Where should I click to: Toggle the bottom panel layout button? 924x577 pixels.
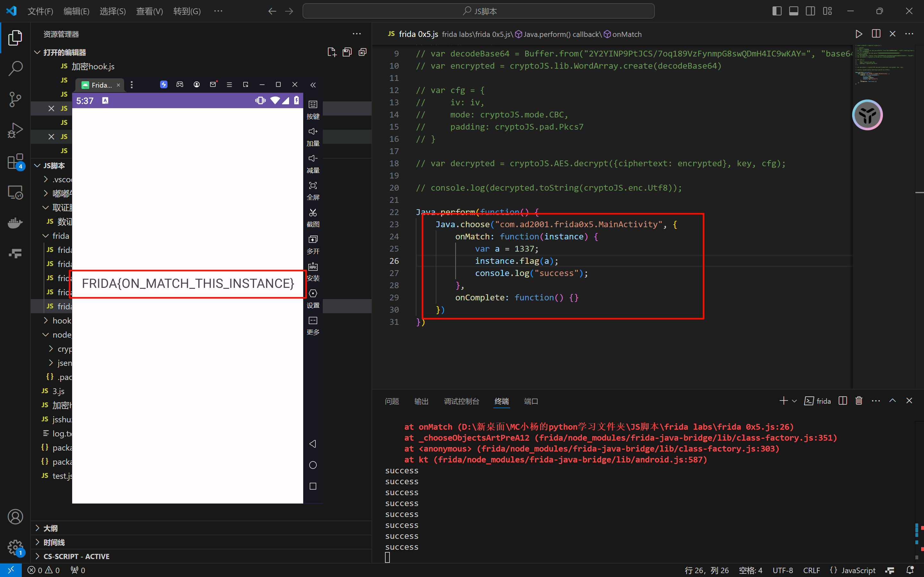tap(793, 11)
